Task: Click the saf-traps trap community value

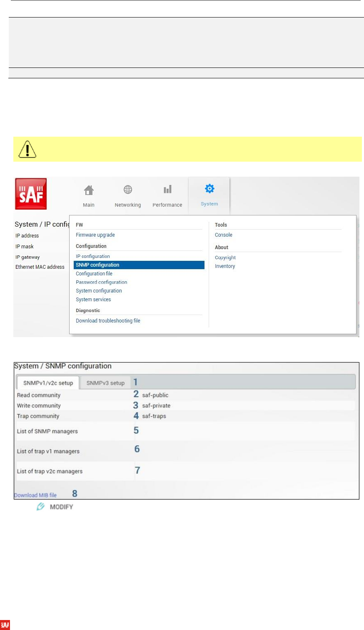Action: 154,416
